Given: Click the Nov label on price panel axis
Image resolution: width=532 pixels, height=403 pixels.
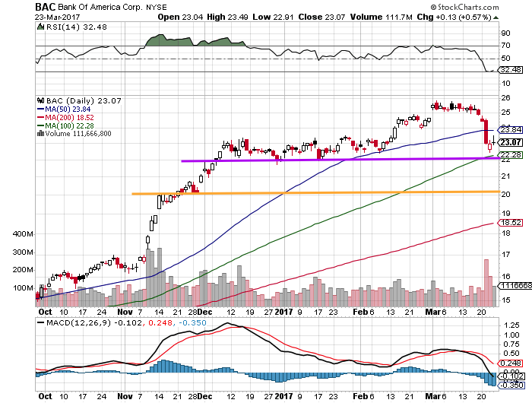Looking at the screenshot, I should [125, 312].
